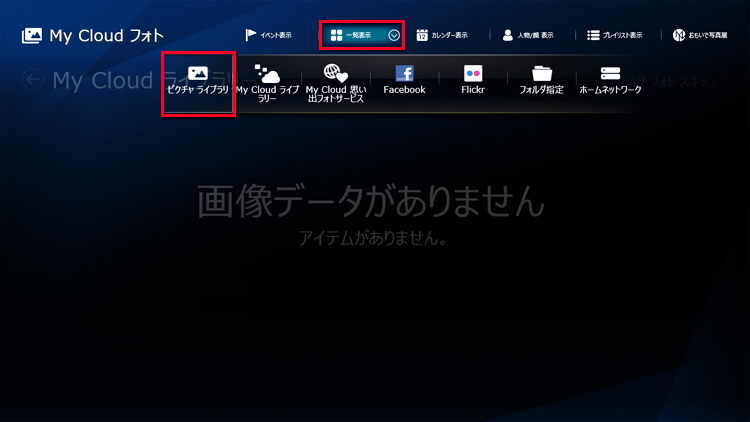
Task: Switch to イベント表示 flag view
Action: tap(268, 35)
